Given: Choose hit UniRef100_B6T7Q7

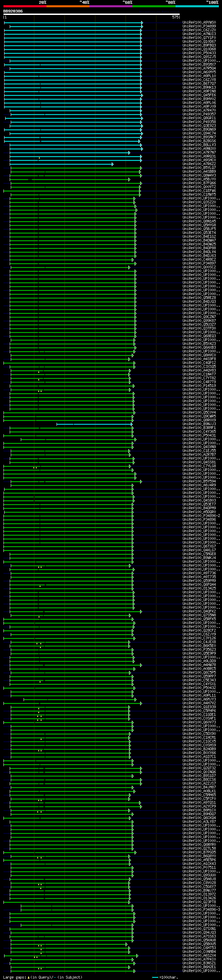Looking at the screenshot, I should coord(199,84).
